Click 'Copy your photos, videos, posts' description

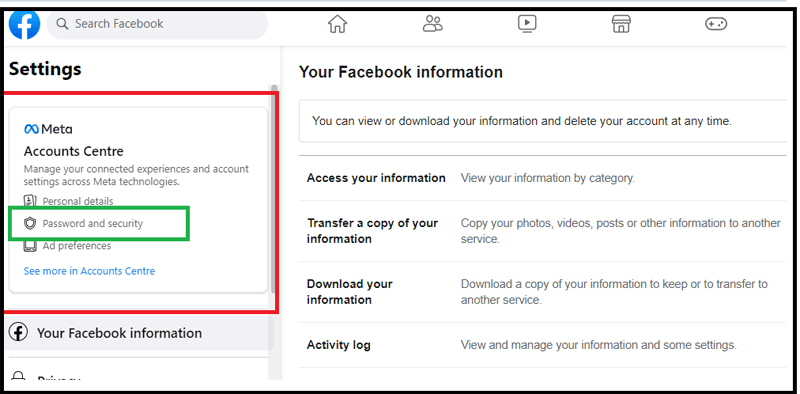tap(620, 231)
